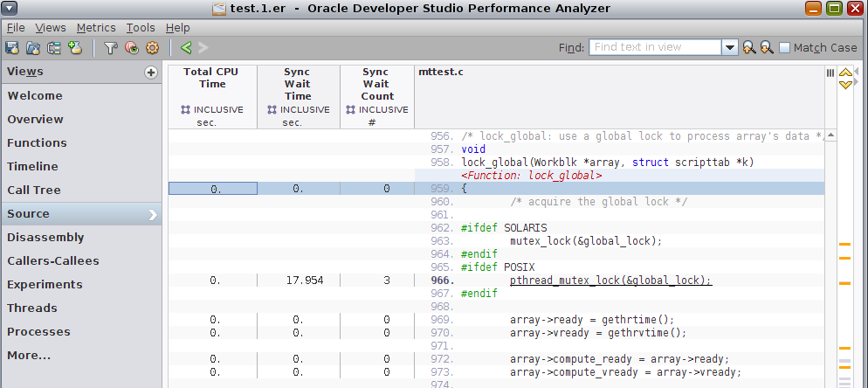Switch to the Call Tree view
The image size is (868, 388).
click(34, 190)
